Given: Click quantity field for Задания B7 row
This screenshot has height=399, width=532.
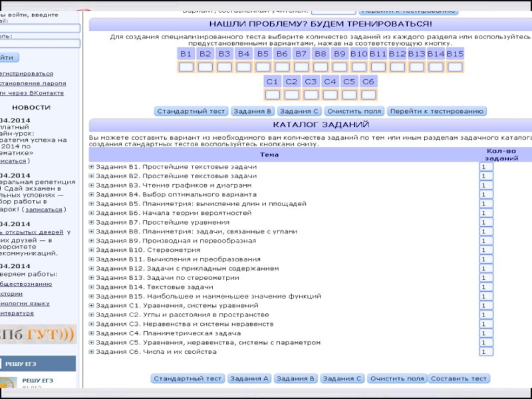Looking at the screenshot, I should point(486,222).
